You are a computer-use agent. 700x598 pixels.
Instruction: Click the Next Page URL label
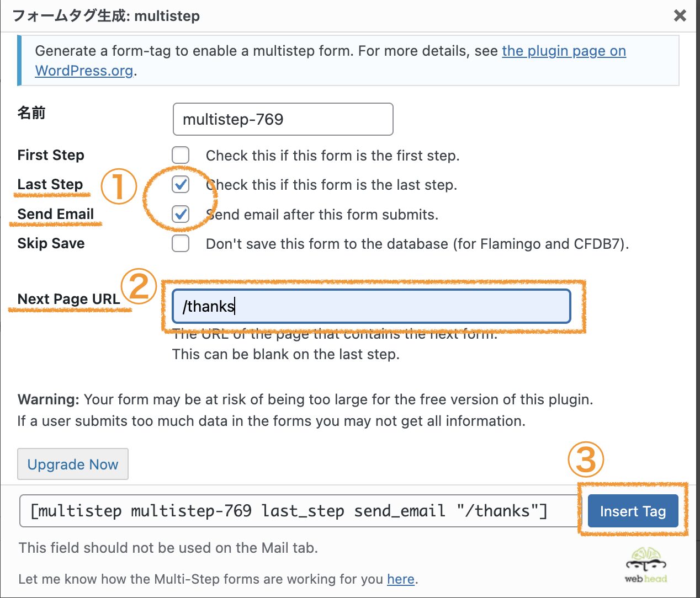coord(68,298)
